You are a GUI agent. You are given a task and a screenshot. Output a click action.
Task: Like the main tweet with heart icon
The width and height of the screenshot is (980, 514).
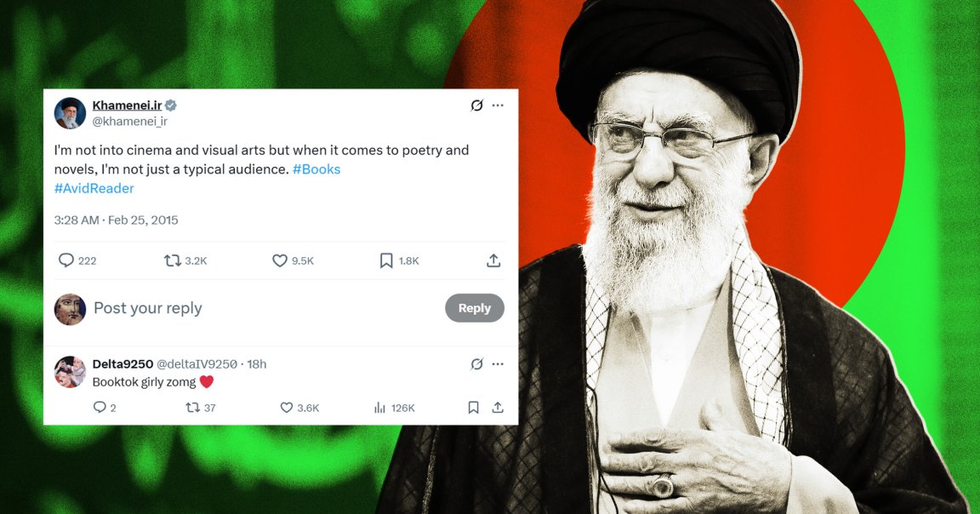point(280,260)
